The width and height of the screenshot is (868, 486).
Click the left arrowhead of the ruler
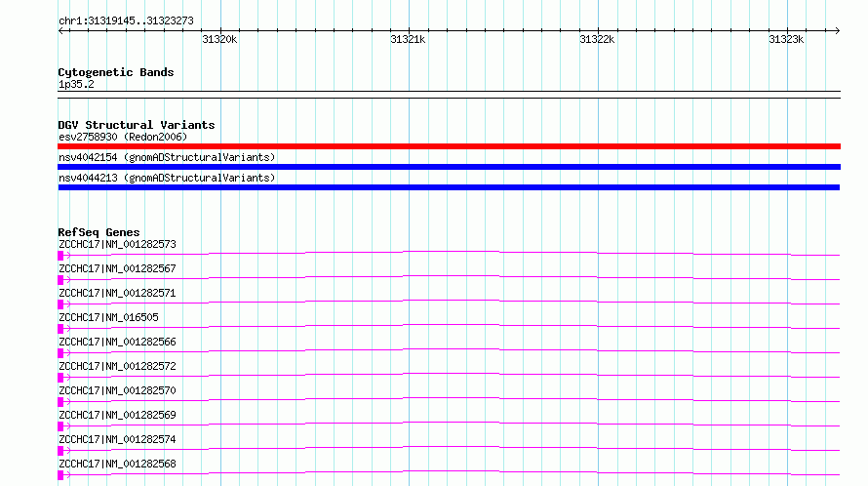(x=60, y=30)
